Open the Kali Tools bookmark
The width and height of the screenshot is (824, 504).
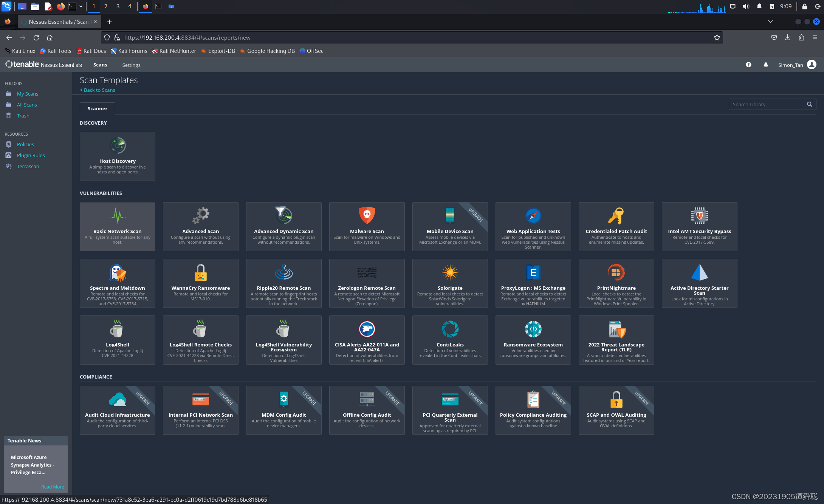56,51
